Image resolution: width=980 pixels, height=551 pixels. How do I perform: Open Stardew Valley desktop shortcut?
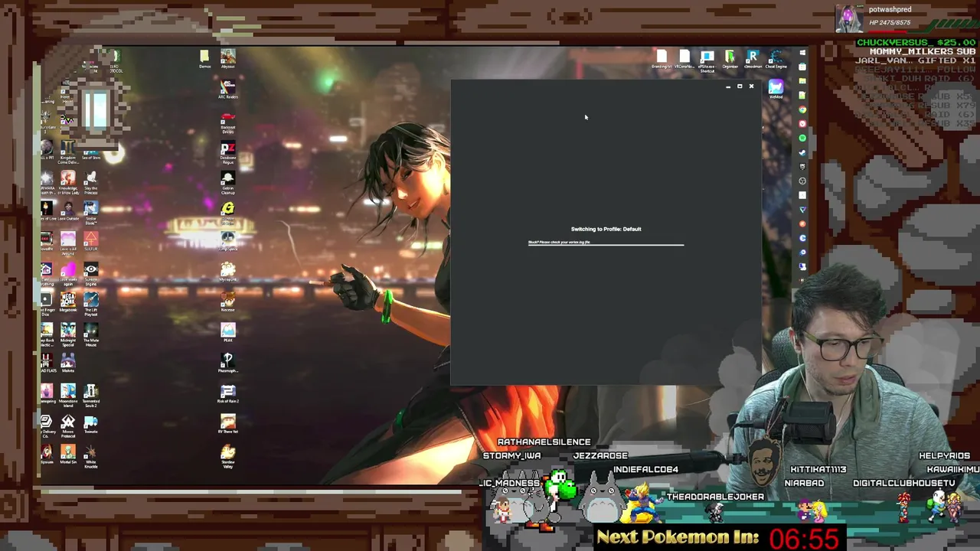pyautogui.click(x=227, y=455)
